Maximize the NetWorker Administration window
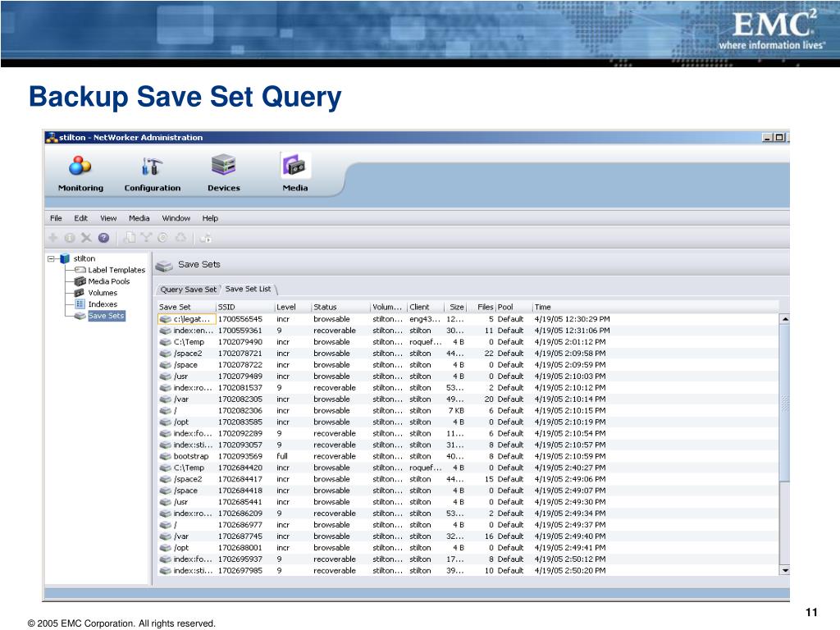Screen dimensions: 840x630 coord(779,138)
